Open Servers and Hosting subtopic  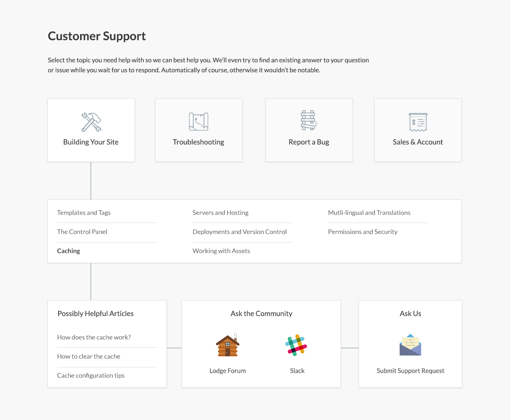pyautogui.click(x=220, y=213)
